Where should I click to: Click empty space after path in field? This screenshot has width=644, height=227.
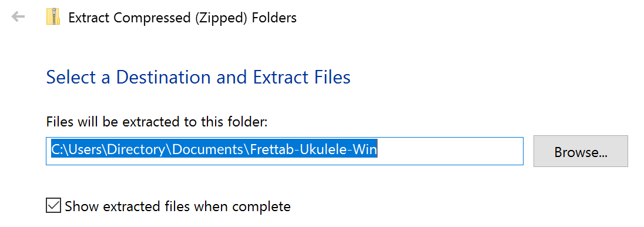(450, 151)
